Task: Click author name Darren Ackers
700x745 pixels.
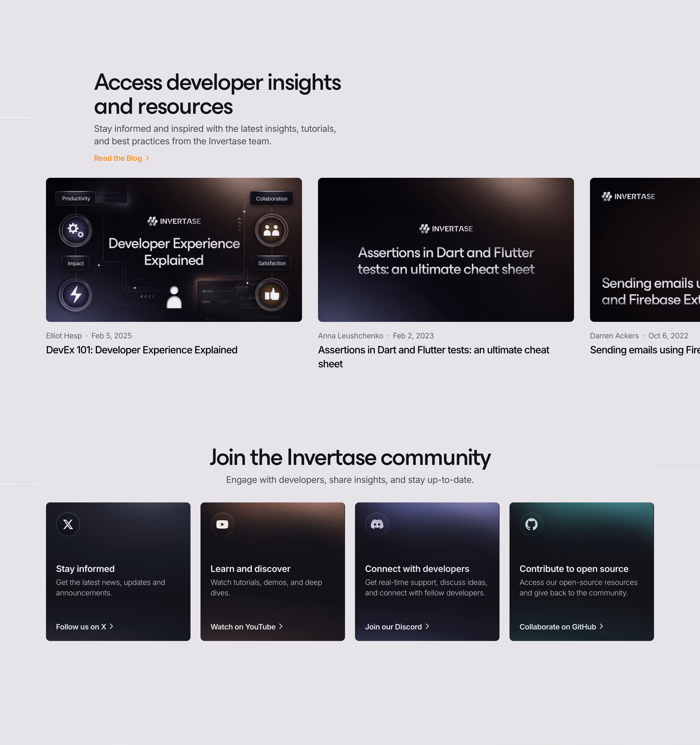Action: (x=614, y=336)
